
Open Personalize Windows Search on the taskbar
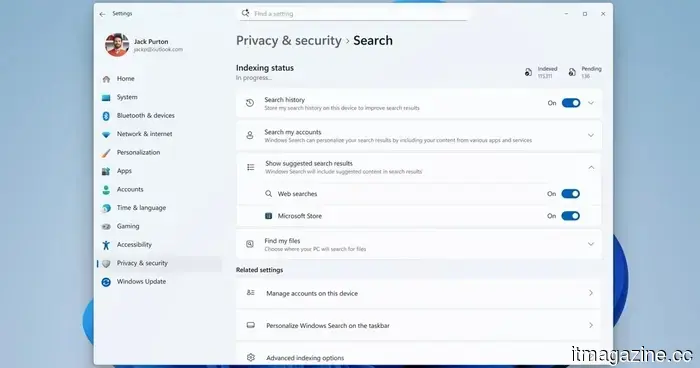click(419, 326)
